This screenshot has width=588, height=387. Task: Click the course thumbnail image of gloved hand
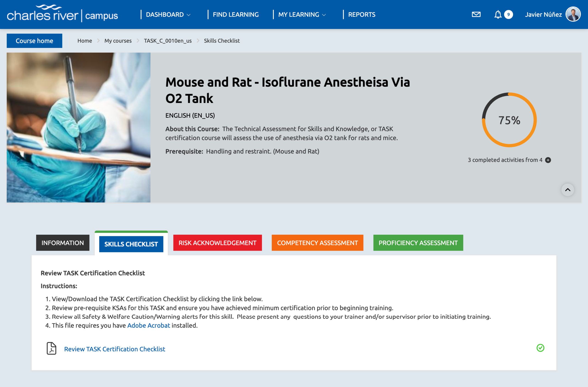click(79, 128)
